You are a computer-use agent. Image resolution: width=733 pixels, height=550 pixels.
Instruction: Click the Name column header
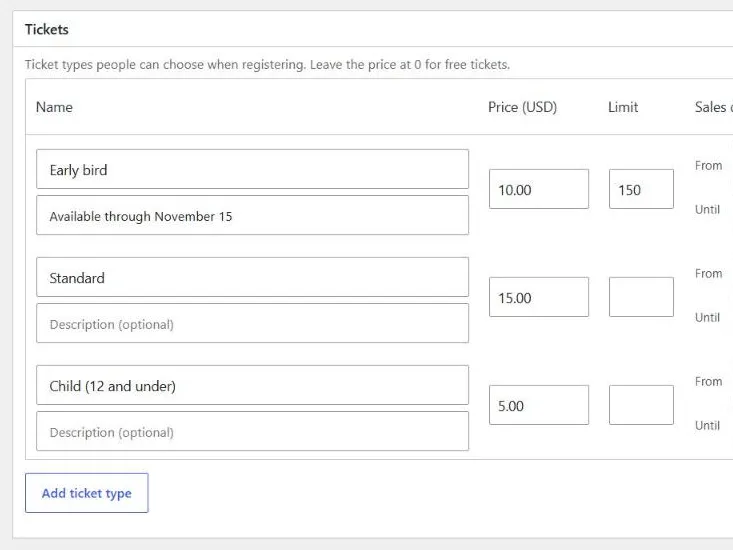[54, 107]
